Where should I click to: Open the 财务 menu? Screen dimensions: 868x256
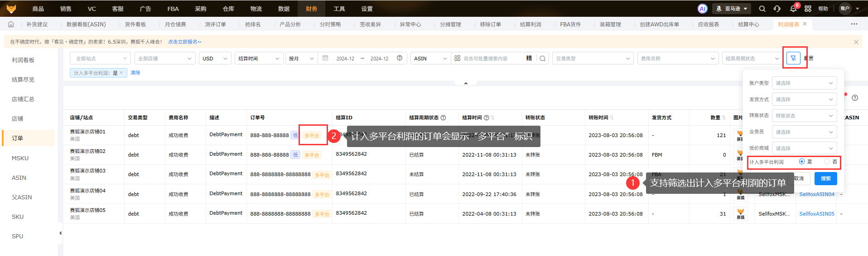(x=311, y=9)
